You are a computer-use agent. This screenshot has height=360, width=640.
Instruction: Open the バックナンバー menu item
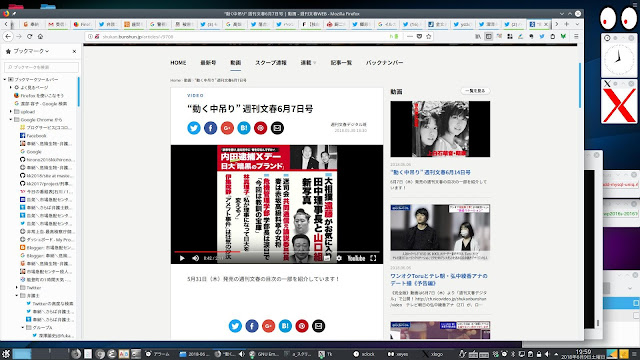pos(384,63)
